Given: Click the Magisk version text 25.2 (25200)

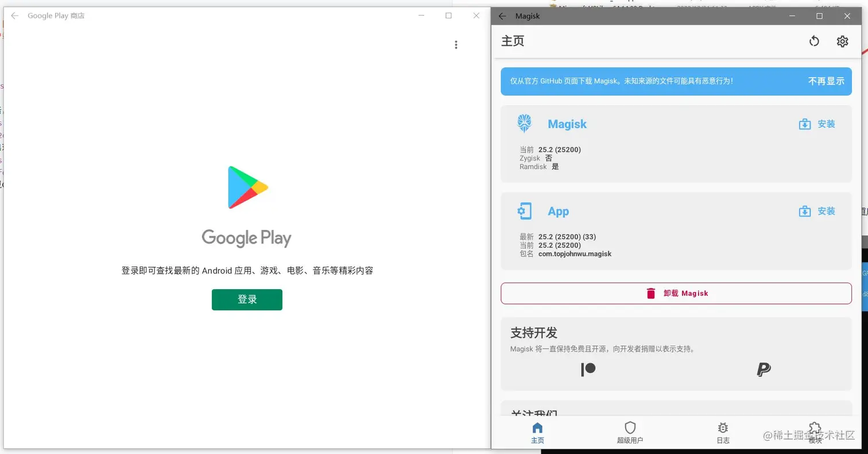Looking at the screenshot, I should click(560, 149).
